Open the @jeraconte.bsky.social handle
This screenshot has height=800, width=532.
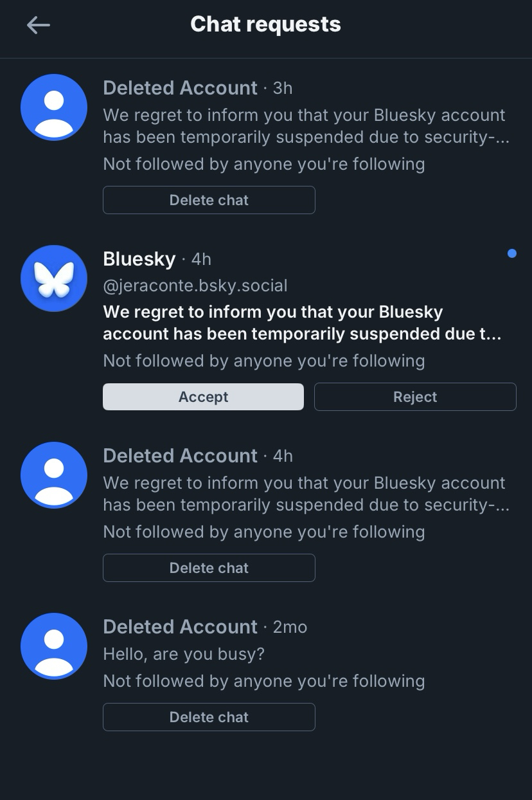click(195, 285)
